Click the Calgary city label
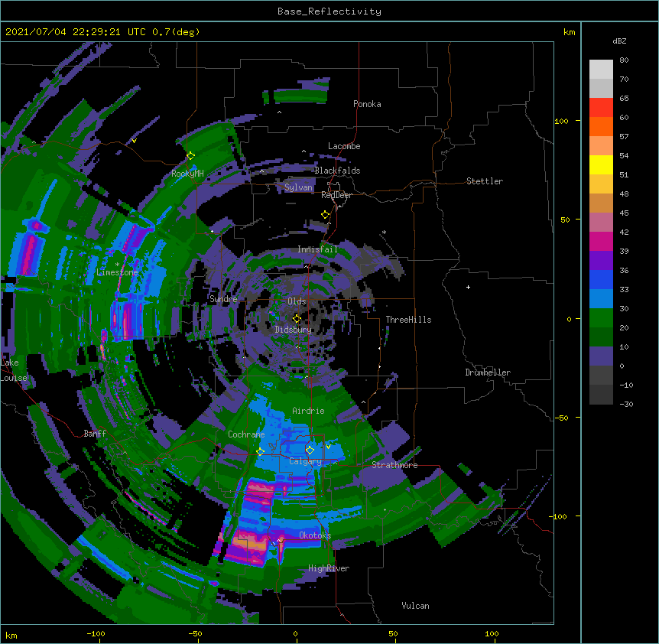This screenshot has width=659, height=644. pos(305,461)
